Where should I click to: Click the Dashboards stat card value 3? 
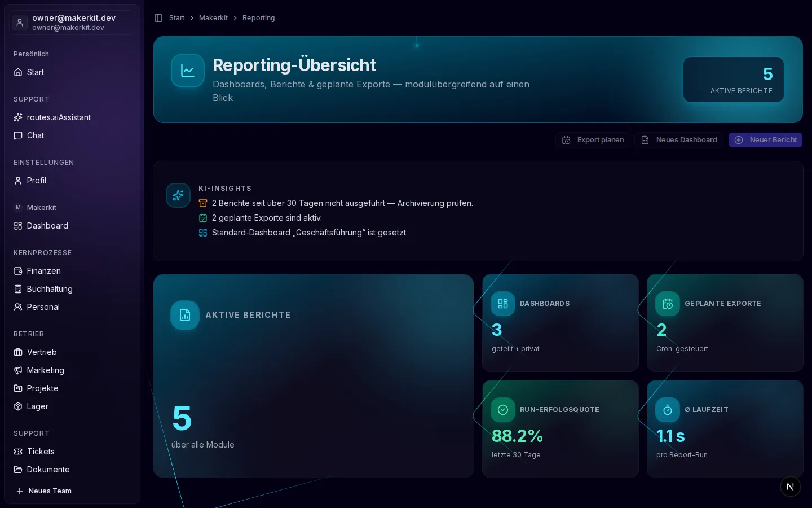coord(497,330)
